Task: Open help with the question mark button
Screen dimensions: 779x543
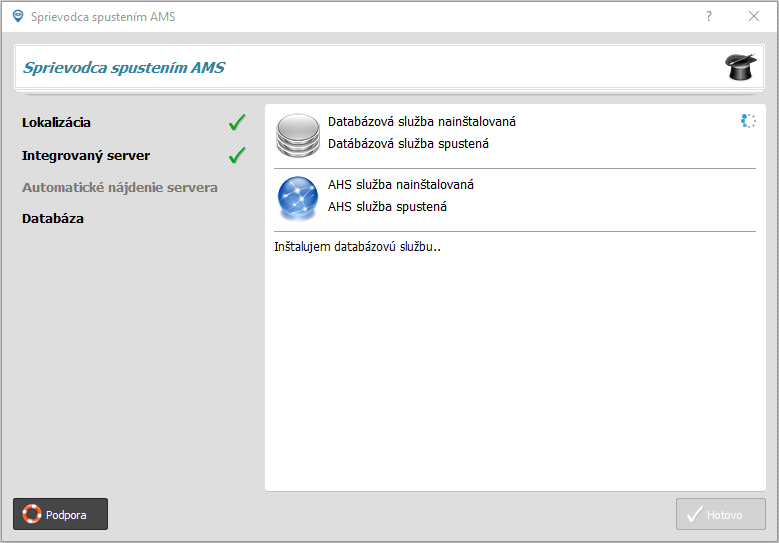Action: 709,16
